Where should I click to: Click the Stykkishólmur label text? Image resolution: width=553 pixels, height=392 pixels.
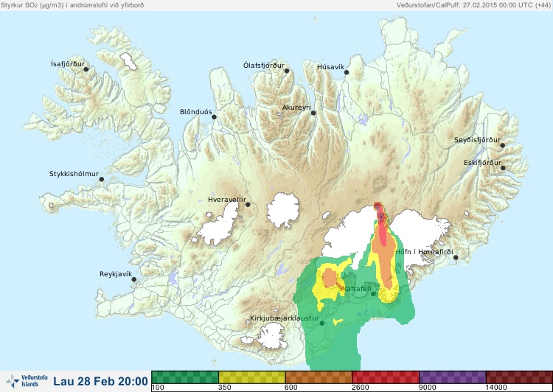point(74,174)
